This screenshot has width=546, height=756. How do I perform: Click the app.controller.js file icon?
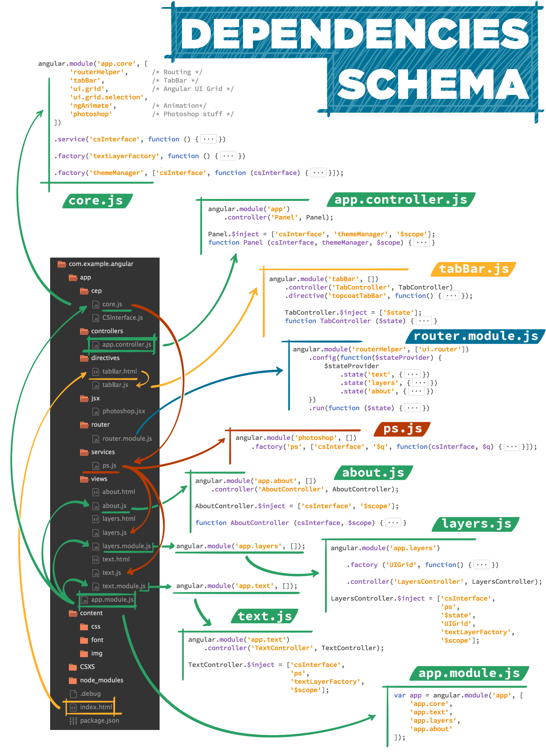(x=96, y=345)
